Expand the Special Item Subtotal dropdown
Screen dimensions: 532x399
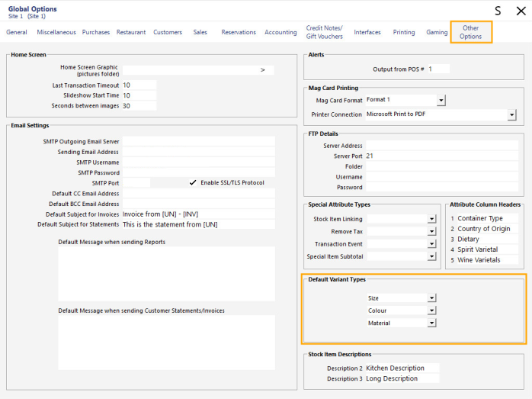coord(431,256)
